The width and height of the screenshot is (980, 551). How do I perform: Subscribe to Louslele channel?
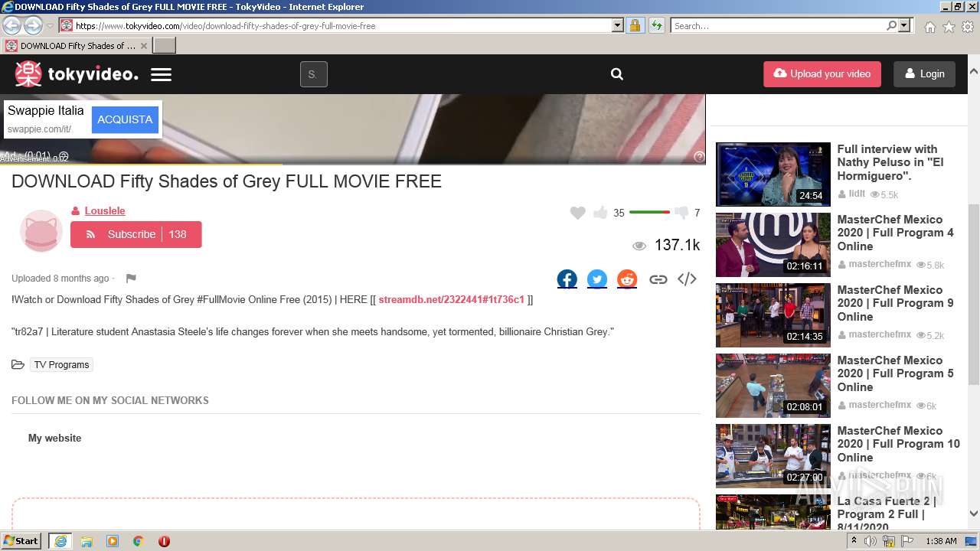(136, 234)
